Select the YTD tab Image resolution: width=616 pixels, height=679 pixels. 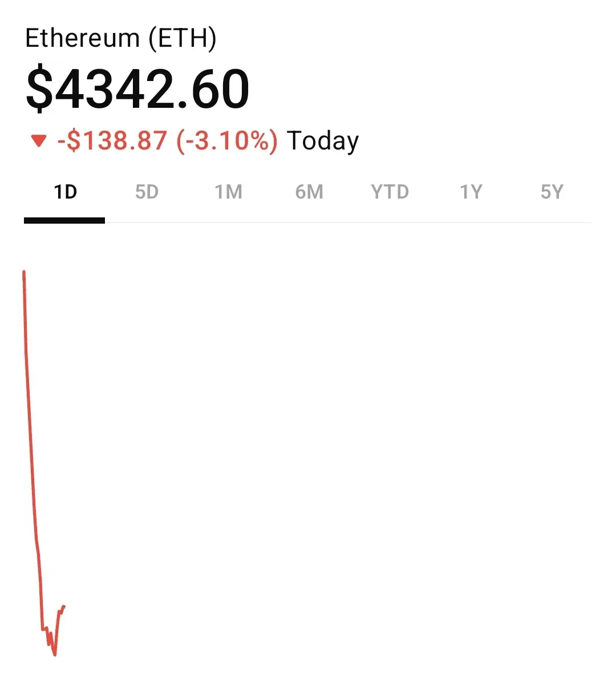tap(390, 192)
